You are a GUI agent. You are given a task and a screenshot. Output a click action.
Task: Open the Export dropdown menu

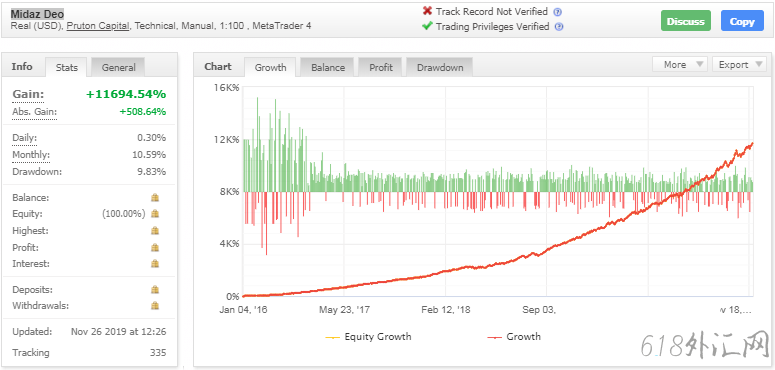click(739, 64)
